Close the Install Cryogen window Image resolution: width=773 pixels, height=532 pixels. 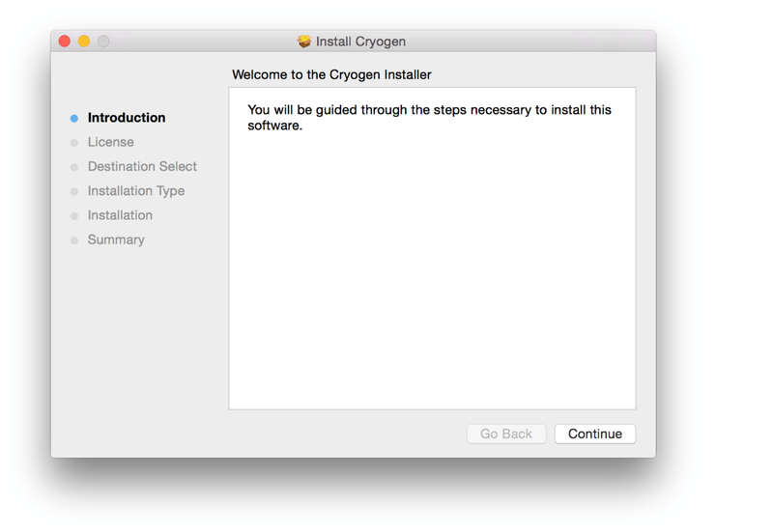coord(65,42)
